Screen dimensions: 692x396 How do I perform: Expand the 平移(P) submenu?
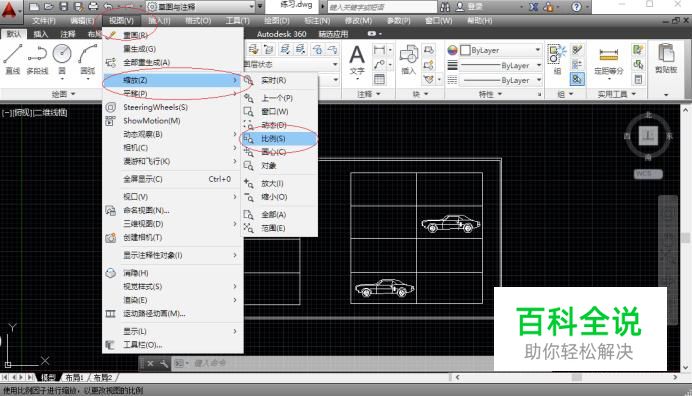pyautogui.click(x=173, y=94)
